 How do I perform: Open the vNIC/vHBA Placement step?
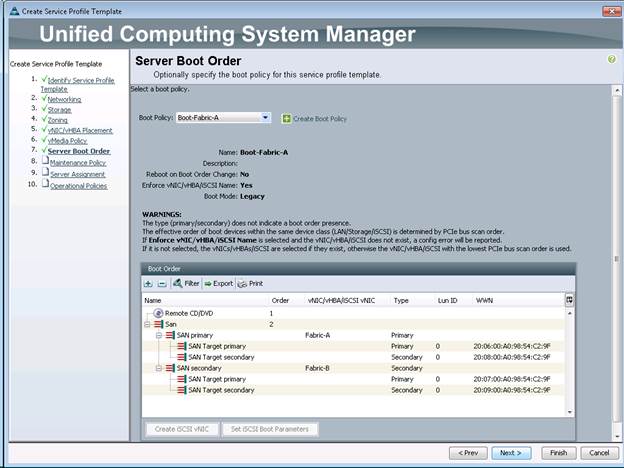tap(80, 131)
